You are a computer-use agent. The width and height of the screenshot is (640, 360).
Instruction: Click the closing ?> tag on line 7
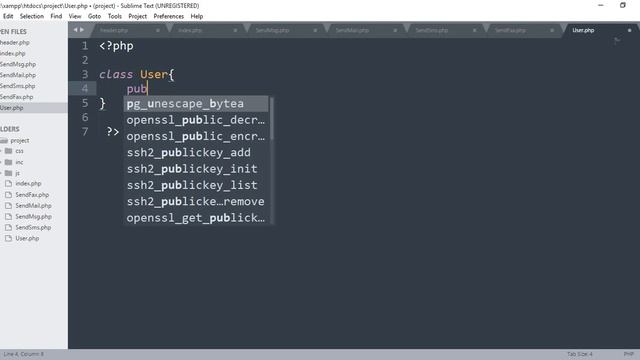[x=113, y=131]
